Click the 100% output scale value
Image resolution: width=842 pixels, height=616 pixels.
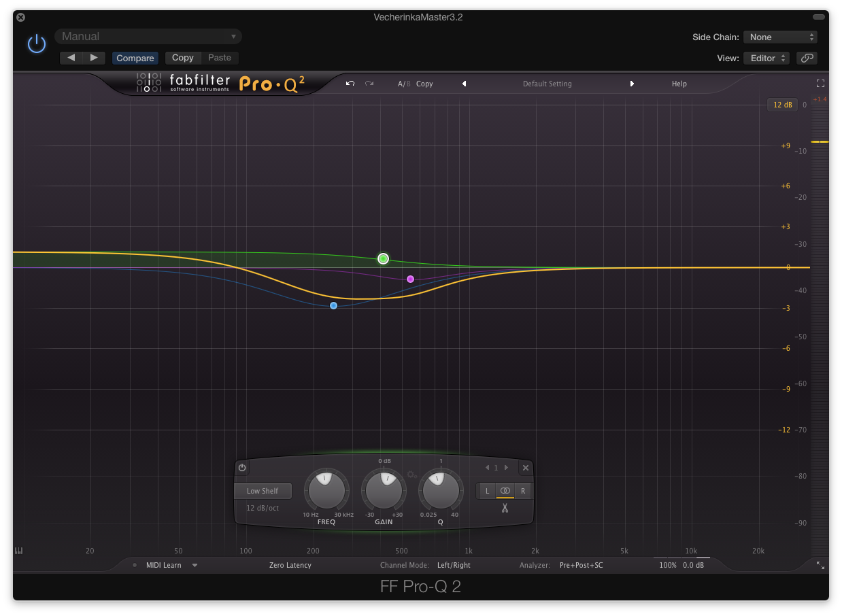point(668,565)
